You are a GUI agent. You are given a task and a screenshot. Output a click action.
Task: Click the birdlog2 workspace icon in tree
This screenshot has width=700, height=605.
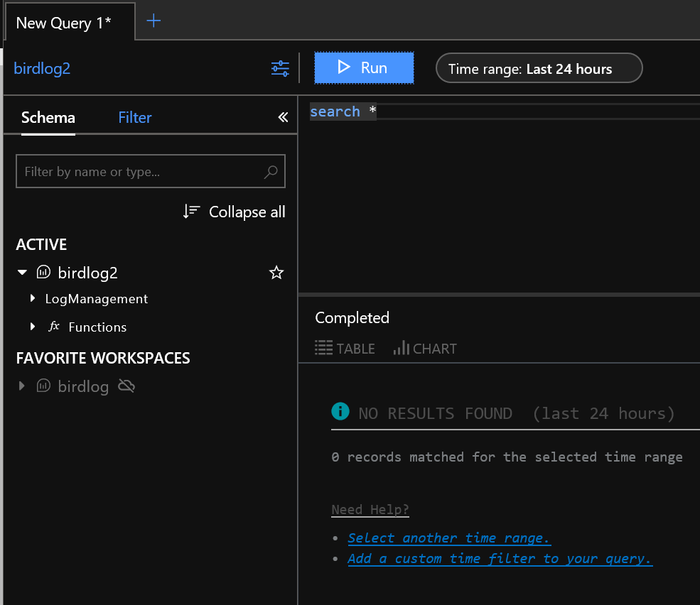[43, 272]
